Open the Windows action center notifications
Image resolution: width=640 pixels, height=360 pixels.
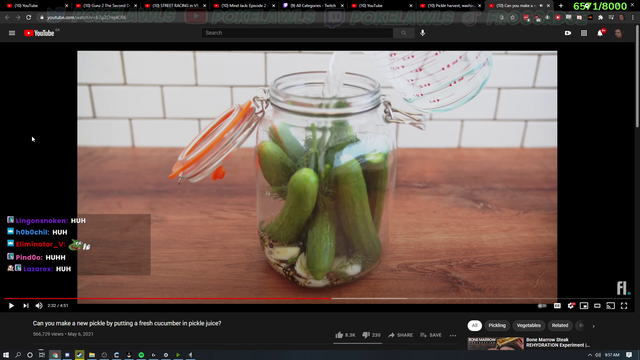pos(629,355)
